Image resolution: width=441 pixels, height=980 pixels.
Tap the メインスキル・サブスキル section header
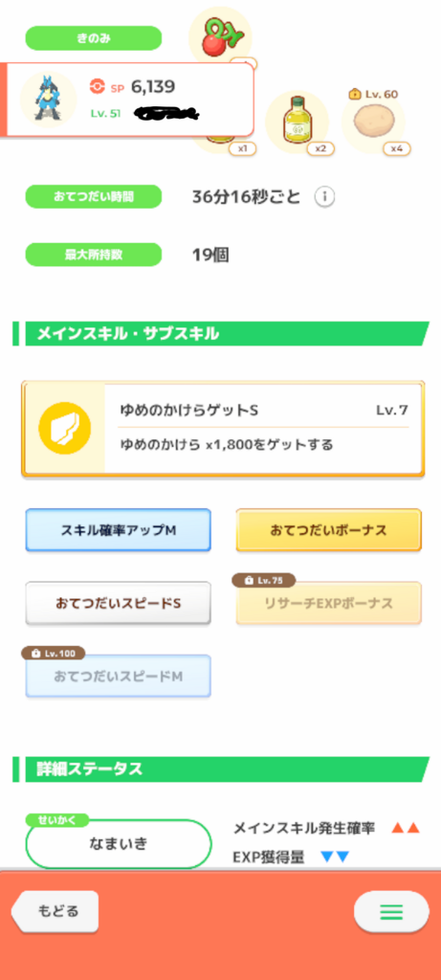click(221, 334)
